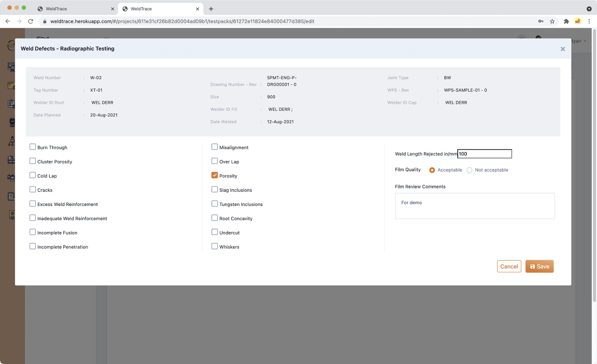
Task: Open a new browser tab
Action: 211,9
